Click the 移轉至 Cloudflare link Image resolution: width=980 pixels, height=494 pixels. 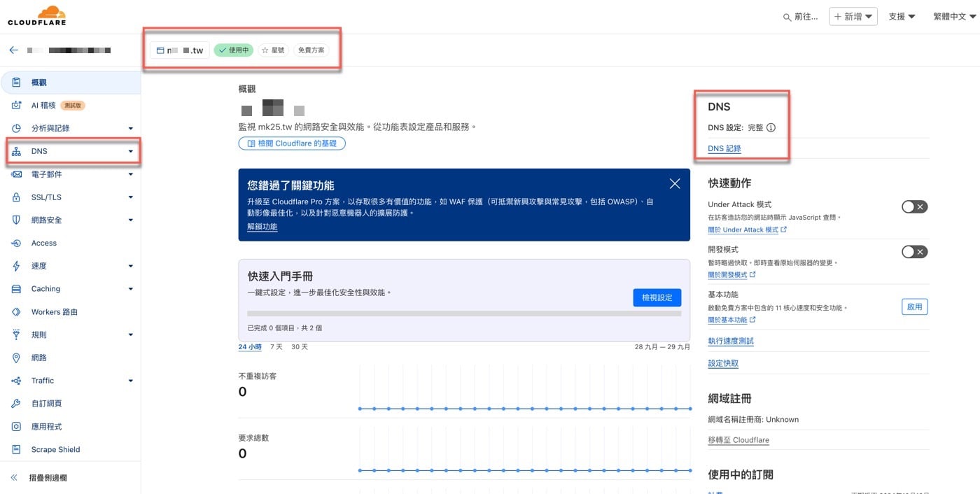[738, 440]
